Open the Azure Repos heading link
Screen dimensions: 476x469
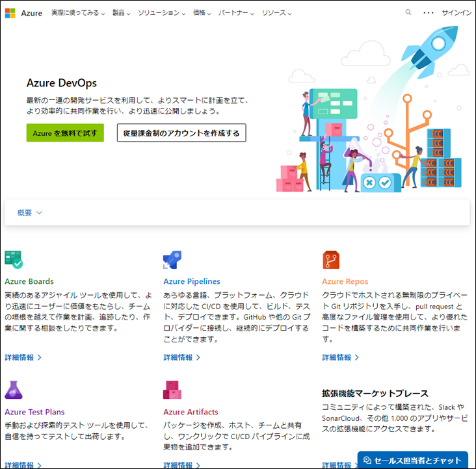(345, 281)
